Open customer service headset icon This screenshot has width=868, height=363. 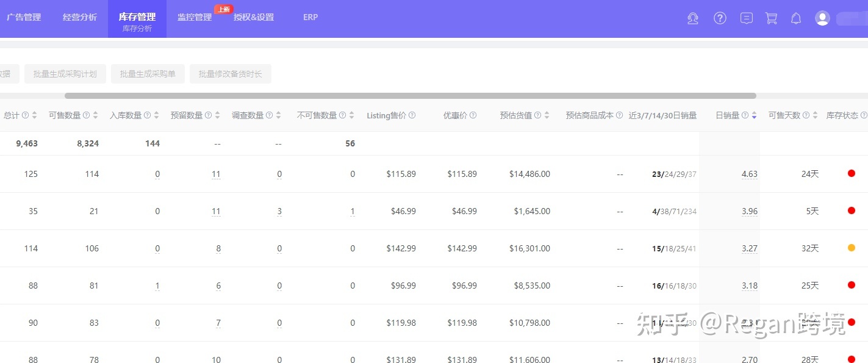692,18
